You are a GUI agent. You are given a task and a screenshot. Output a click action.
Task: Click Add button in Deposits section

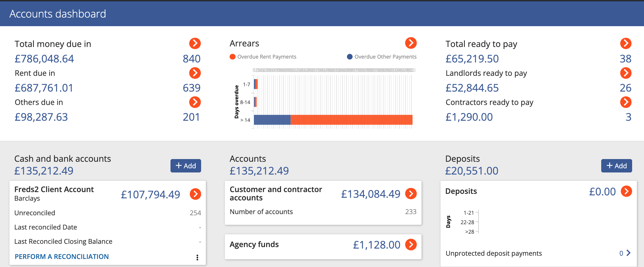click(616, 166)
